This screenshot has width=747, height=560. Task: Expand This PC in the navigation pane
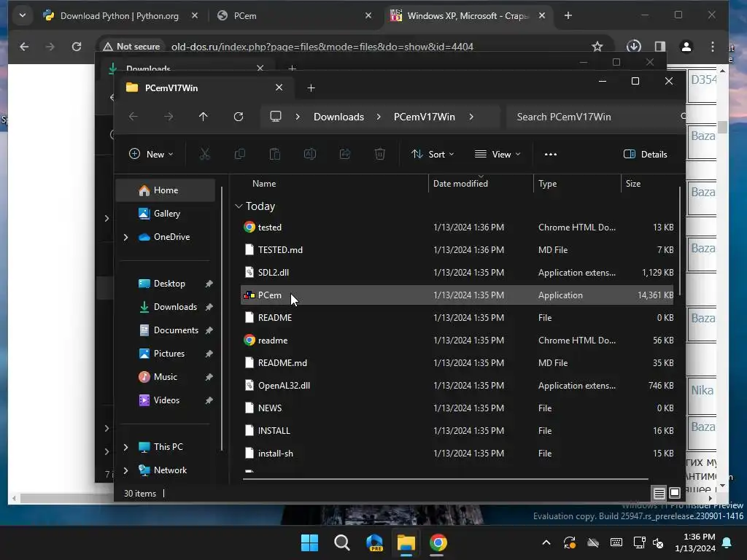125,447
